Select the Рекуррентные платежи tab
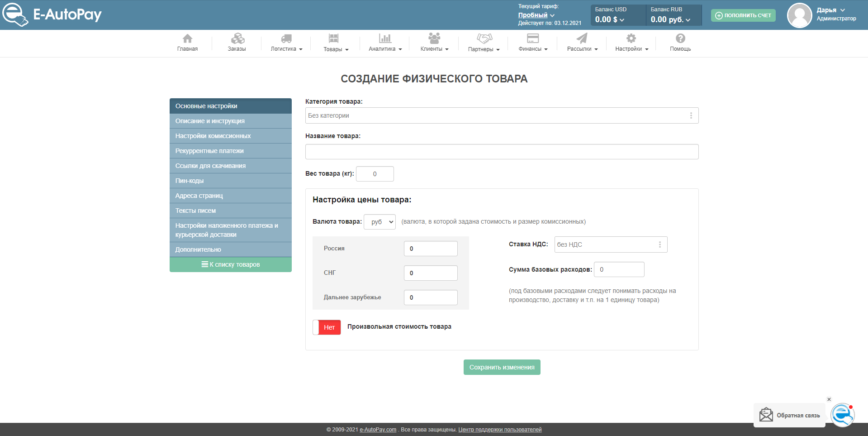Screen dimensions: 868x436 [231, 151]
